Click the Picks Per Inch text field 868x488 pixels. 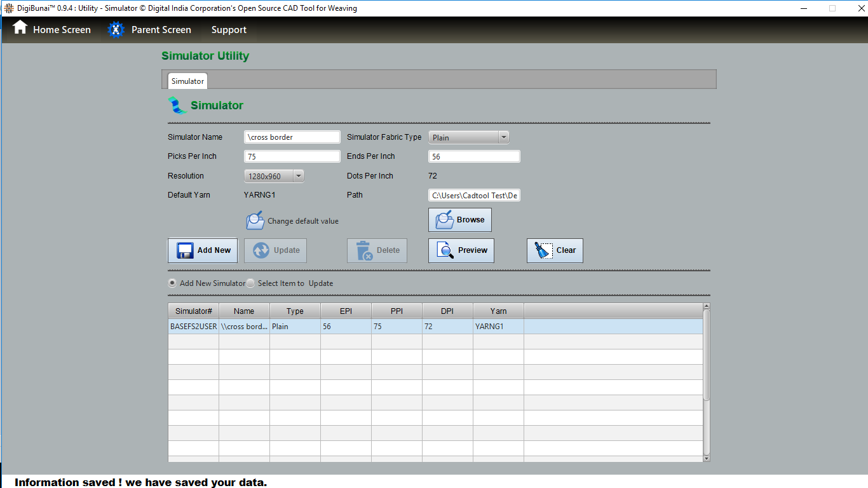(292, 156)
